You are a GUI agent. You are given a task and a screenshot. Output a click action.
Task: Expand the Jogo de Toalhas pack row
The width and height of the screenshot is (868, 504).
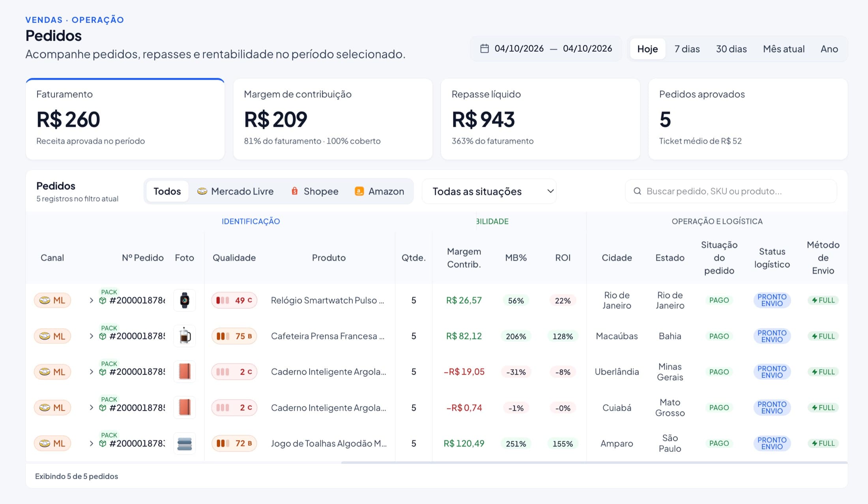pos(91,444)
